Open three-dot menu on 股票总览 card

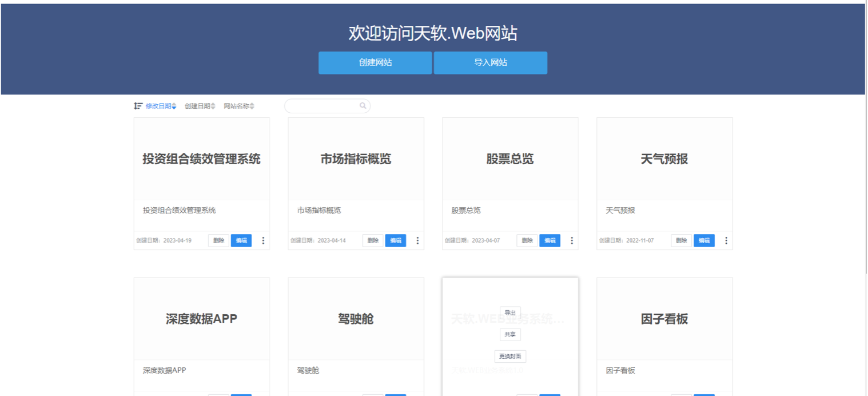pyautogui.click(x=572, y=241)
